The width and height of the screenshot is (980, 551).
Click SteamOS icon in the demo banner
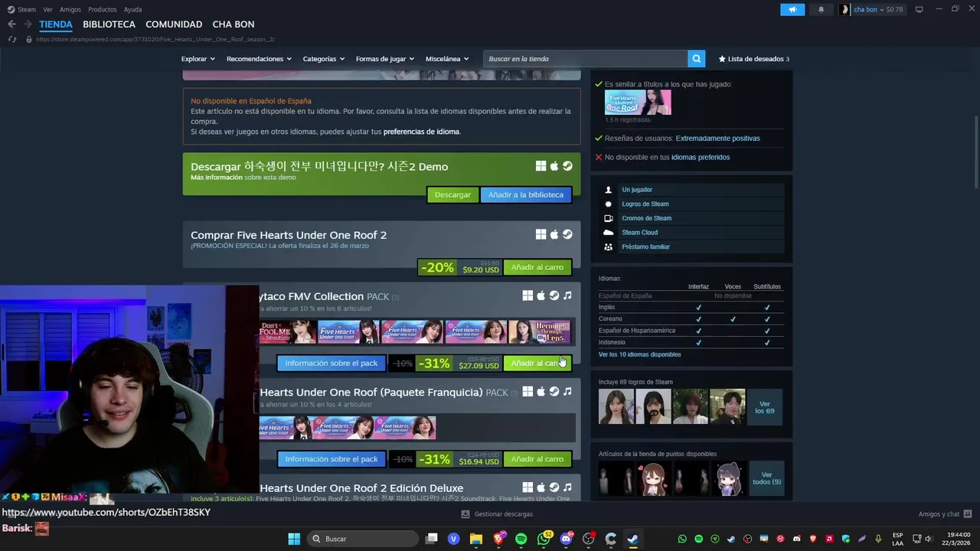coord(567,166)
